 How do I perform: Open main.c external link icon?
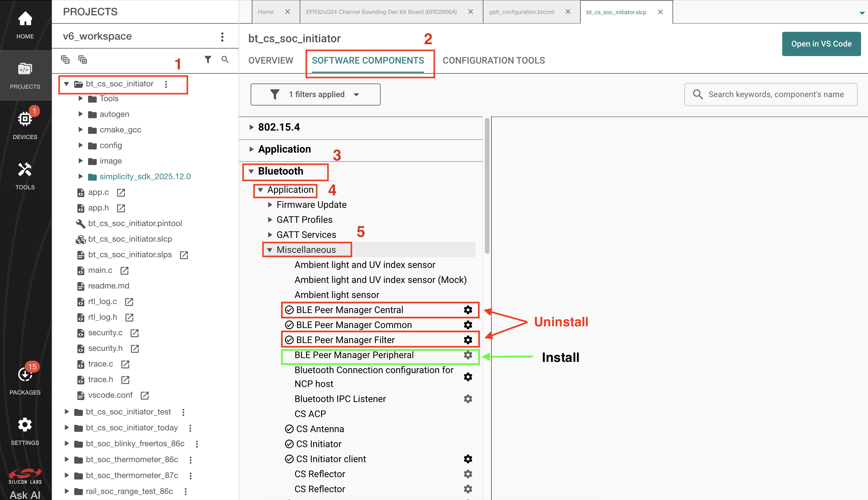click(124, 271)
